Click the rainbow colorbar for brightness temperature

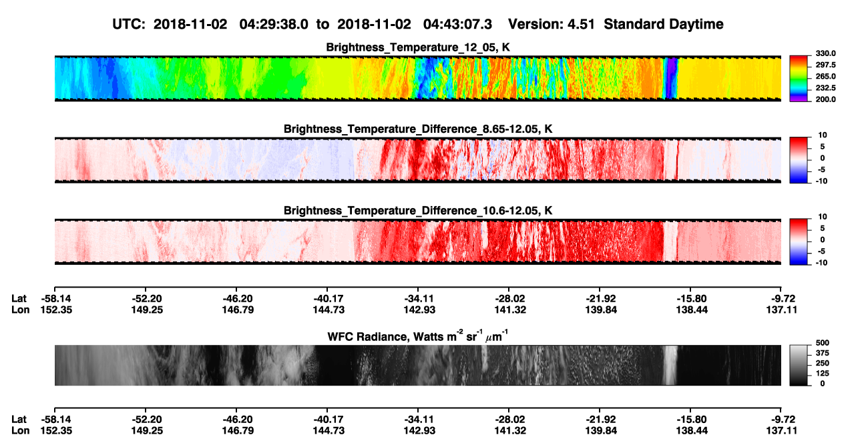pyautogui.click(x=799, y=78)
